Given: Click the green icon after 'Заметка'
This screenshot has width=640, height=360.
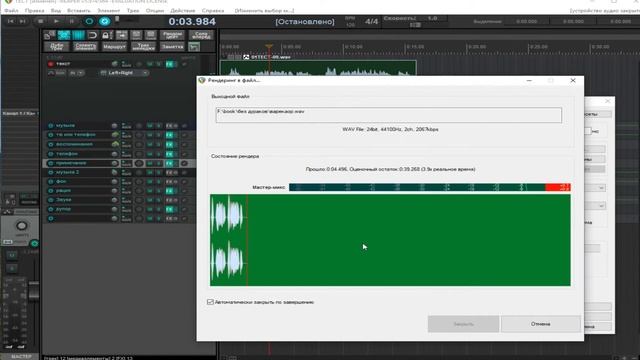Looking at the screenshot, I should (194, 47).
